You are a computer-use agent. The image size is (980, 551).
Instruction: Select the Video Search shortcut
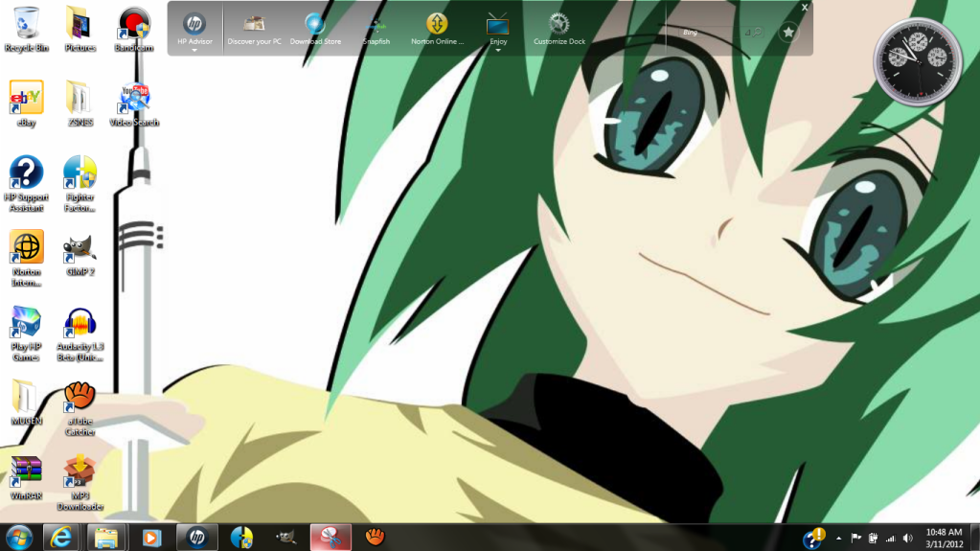click(134, 103)
